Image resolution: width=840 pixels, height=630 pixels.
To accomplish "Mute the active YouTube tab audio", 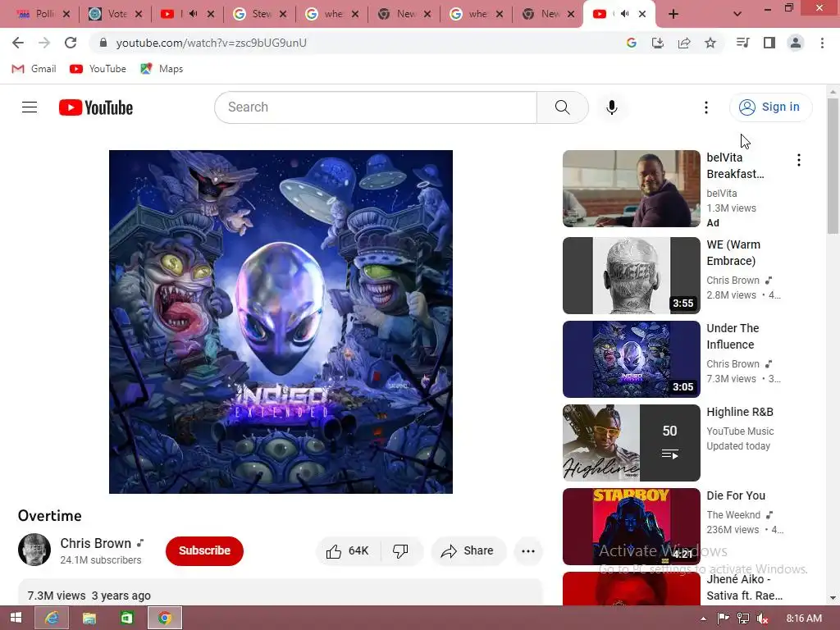I will click(x=624, y=13).
